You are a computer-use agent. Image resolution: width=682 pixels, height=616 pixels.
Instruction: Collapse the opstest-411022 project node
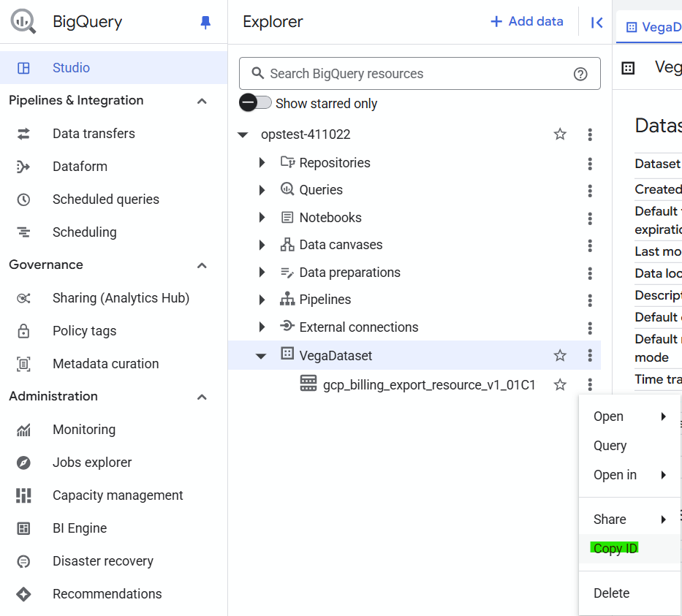[x=243, y=134]
